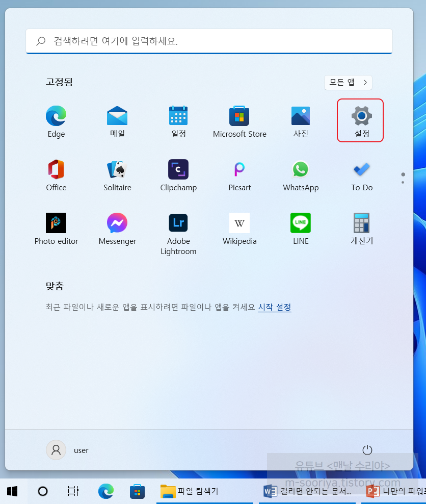426x504 pixels.
Task: Launch the LINE app
Action: coord(301,229)
